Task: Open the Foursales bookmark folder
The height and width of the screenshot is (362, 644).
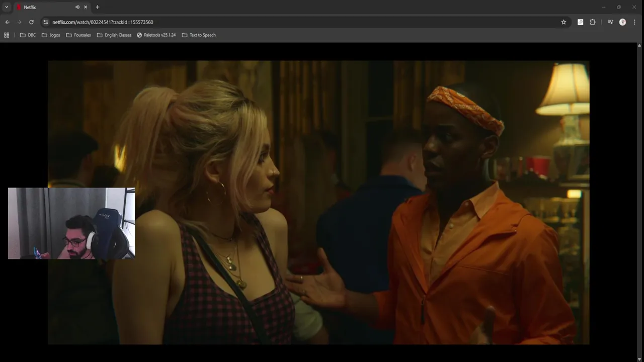Action: click(x=78, y=35)
